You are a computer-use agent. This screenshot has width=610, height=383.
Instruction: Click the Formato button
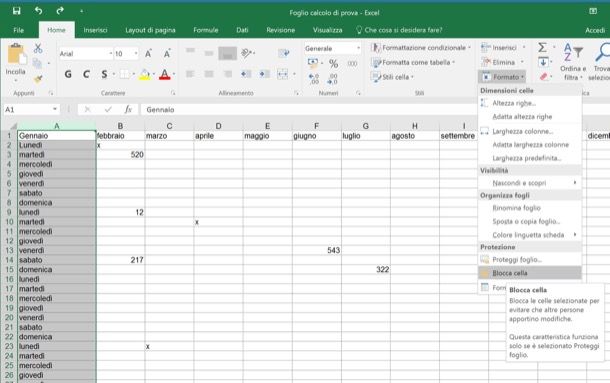coord(502,77)
